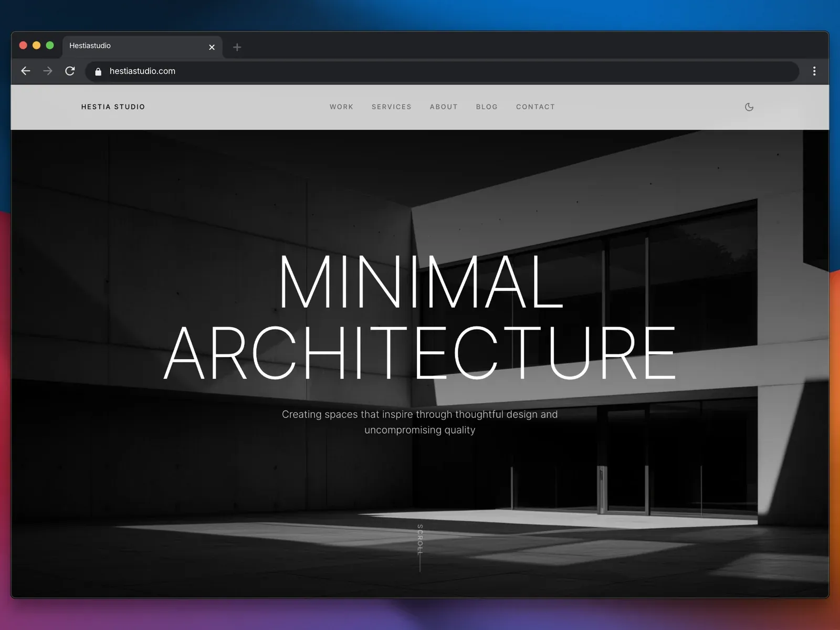Click the lock icon in the address bar
840x630 pixels.
click(98, 71)
